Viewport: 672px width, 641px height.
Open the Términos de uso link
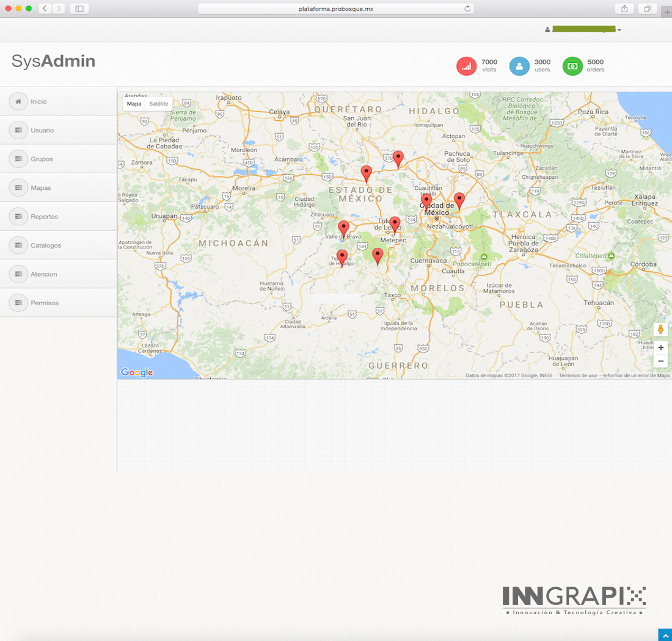(577, 375)
